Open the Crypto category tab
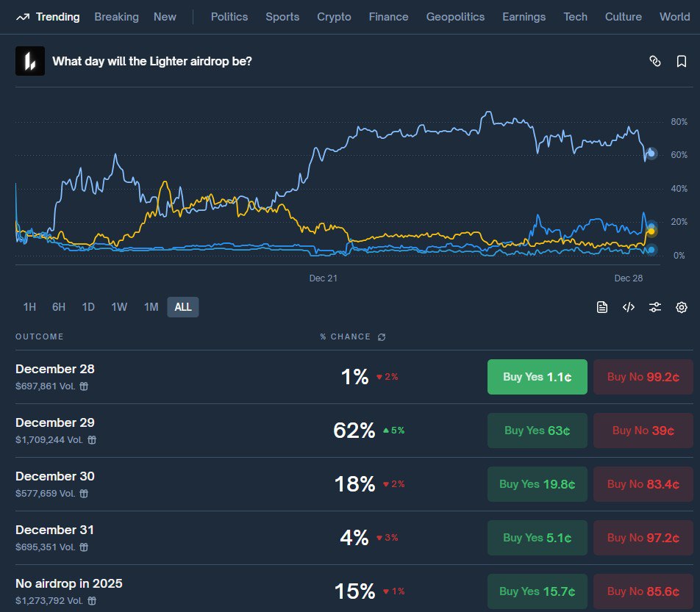700x612 pixels. click(334, 17)
